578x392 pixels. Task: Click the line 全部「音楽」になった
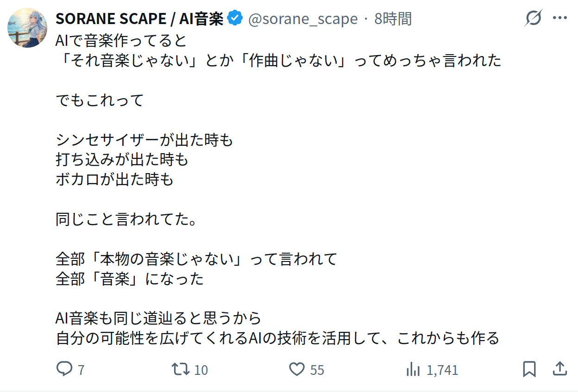coord(130,279)
